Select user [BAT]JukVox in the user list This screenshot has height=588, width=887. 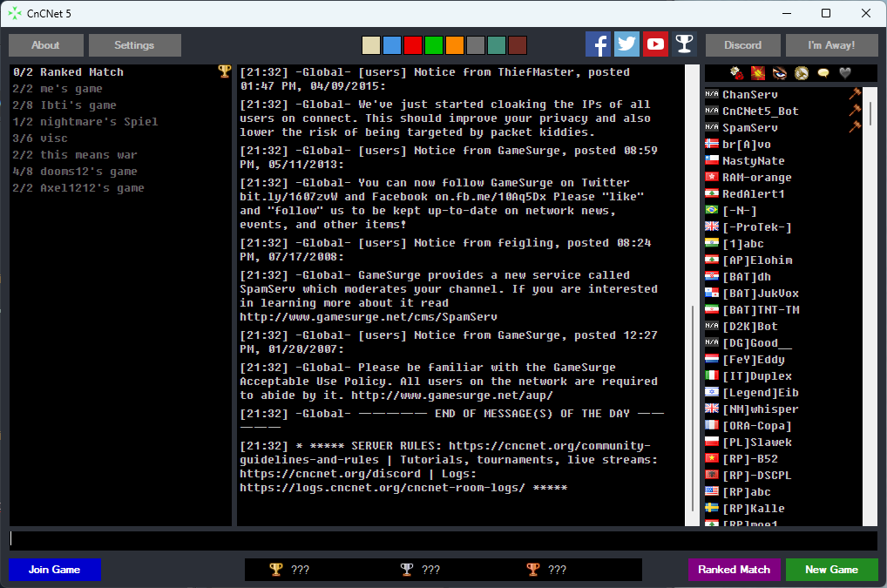click(783, 293)
